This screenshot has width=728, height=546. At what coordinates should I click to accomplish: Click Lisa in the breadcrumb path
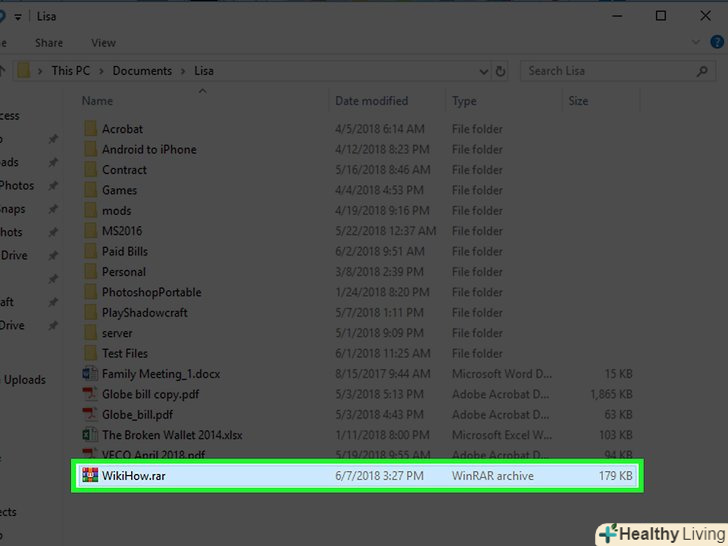(x=204, y=71)
